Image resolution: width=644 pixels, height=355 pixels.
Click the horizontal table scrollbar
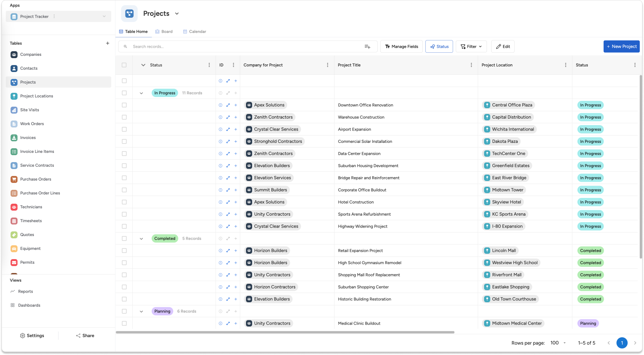[x=285, y=332]
